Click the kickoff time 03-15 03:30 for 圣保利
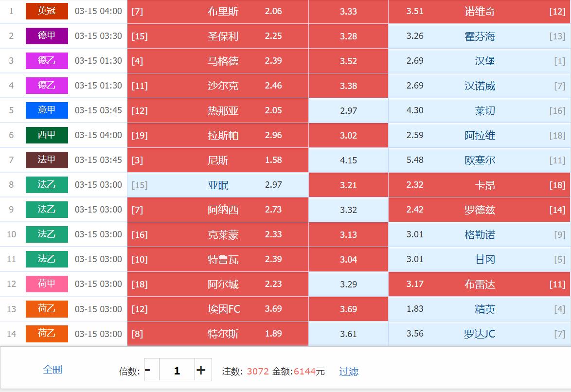Screen dimensions: 571x392 click(98, 36)
